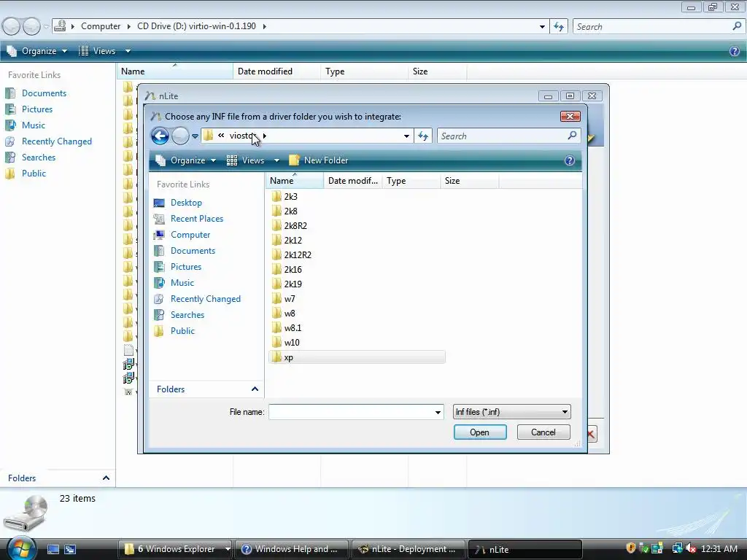The width and height of the screenshot is (747, 560).
Task: Sort dialog list by Name column
Action: 295,181
